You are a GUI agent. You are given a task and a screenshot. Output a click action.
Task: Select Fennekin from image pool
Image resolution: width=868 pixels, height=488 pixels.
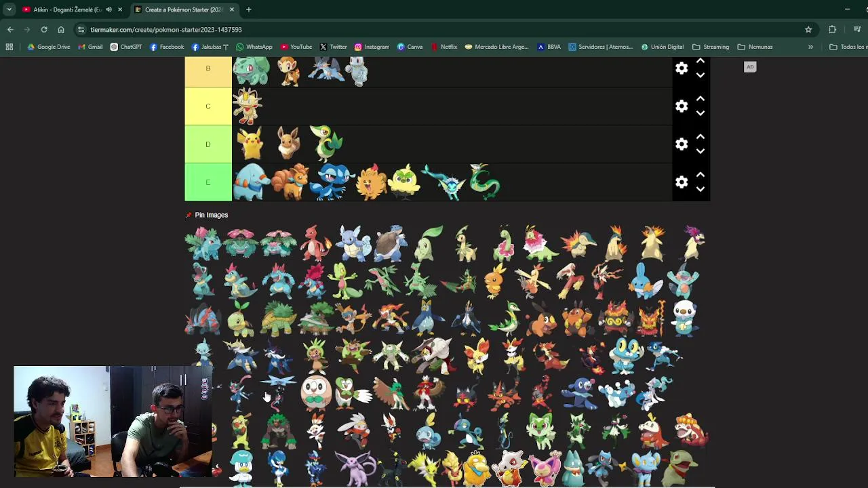click(476, 357)
